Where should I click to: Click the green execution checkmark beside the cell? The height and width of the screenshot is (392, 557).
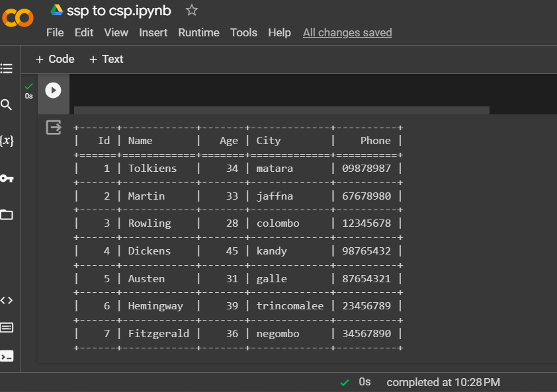tap(28, 86)
